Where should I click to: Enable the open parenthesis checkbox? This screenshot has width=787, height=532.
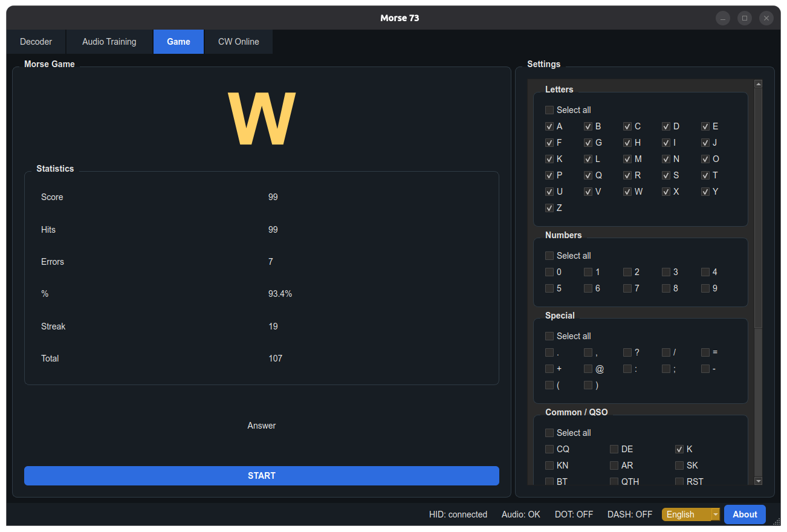click(x=549, y=385)
